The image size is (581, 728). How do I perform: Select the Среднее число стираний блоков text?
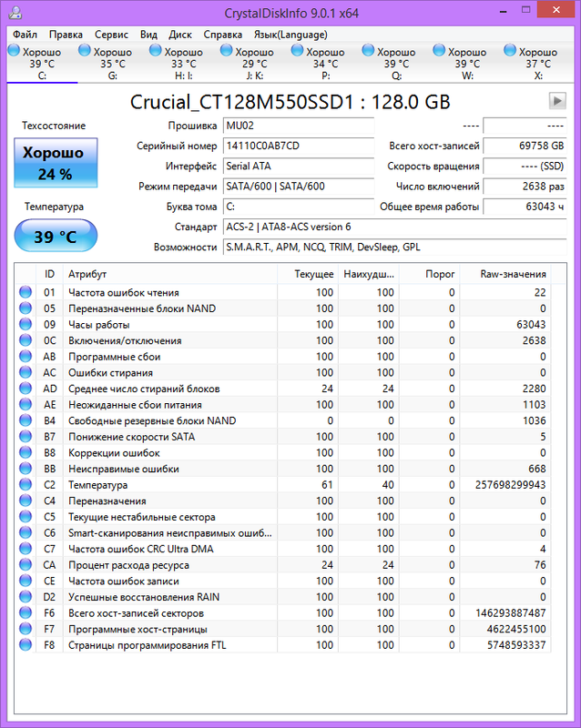[x=144, y=389]
